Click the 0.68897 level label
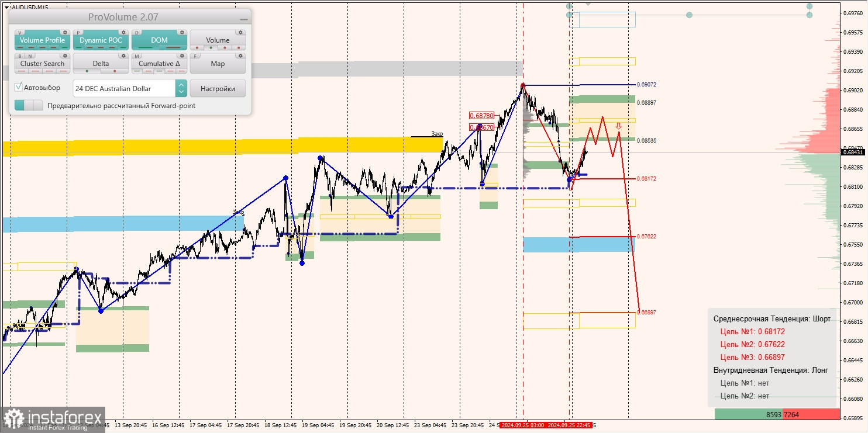The height and width of the screenshot is (433, 868). pyautogui.click(x=646, y=103)
